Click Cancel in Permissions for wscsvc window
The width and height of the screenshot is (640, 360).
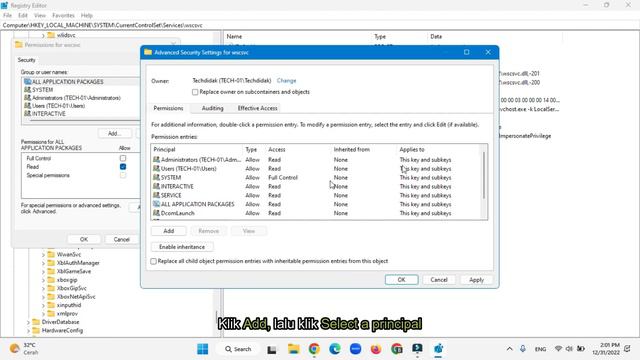point(121,239)
